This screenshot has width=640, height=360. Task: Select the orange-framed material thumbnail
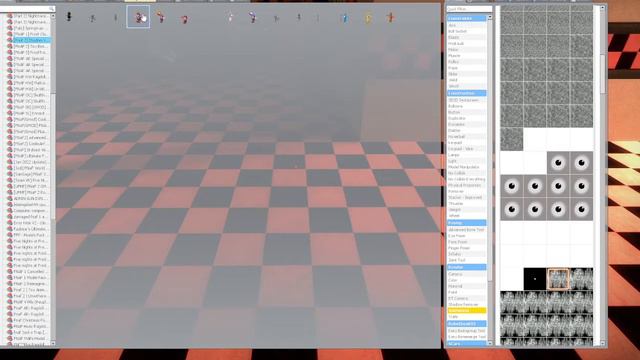click(x=558, y=279)
